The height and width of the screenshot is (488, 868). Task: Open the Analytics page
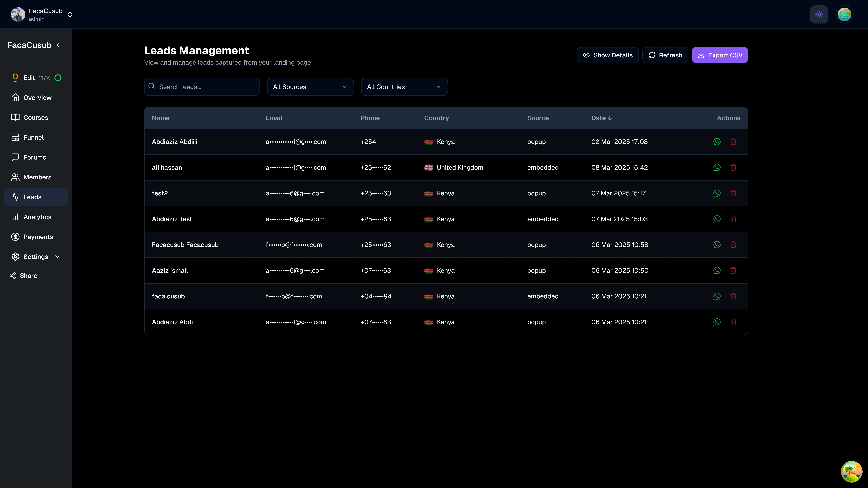pyautogui.click(x=36, y=217)
